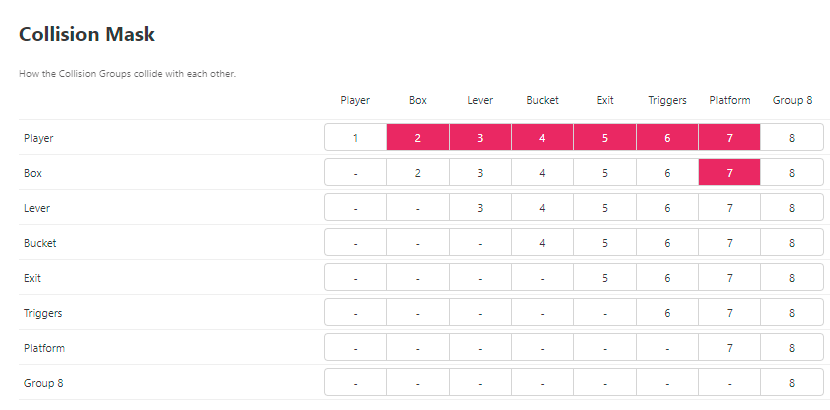The height and width of the screenshot is (410, 830).
Task: Disable Box-Platform highlighted cell 7
Action: (730, 173)
